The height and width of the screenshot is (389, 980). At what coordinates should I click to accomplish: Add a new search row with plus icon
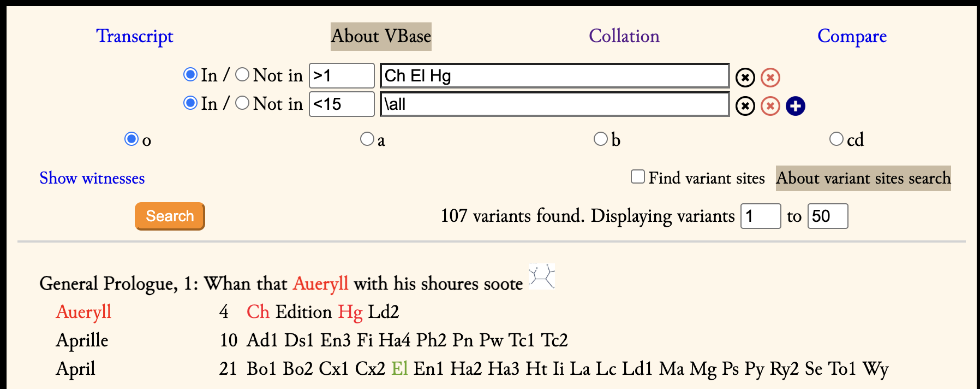(795, 106)
